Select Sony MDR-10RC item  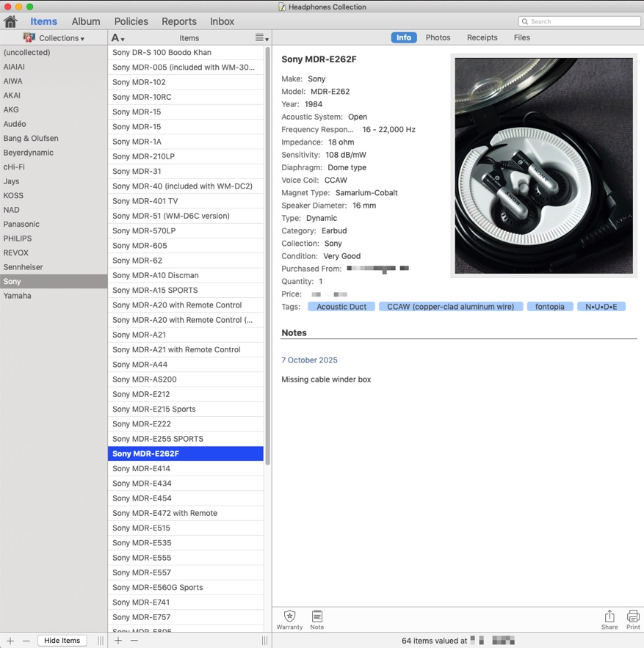tap(186, 97)
